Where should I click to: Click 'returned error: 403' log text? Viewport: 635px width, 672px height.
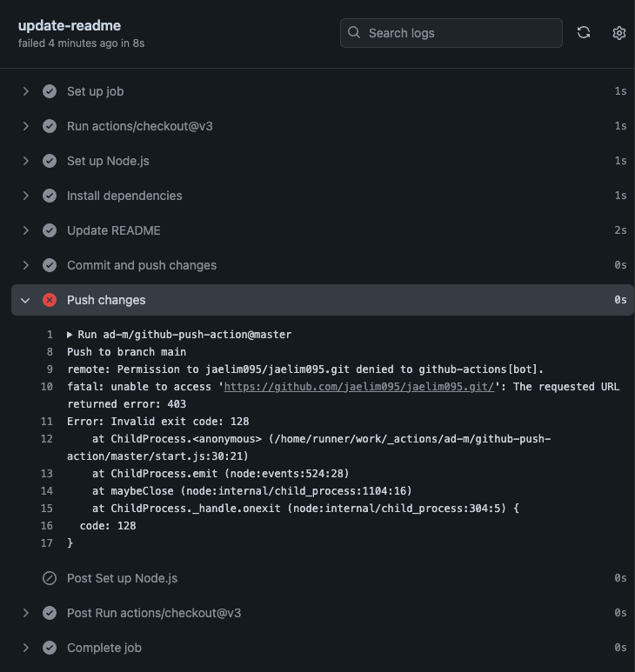pos(126,404)
